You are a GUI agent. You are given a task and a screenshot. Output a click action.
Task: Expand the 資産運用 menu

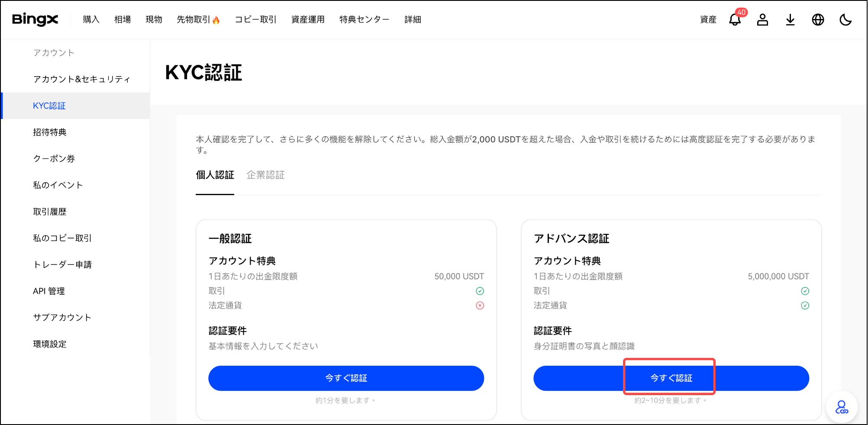click(308, 19)
